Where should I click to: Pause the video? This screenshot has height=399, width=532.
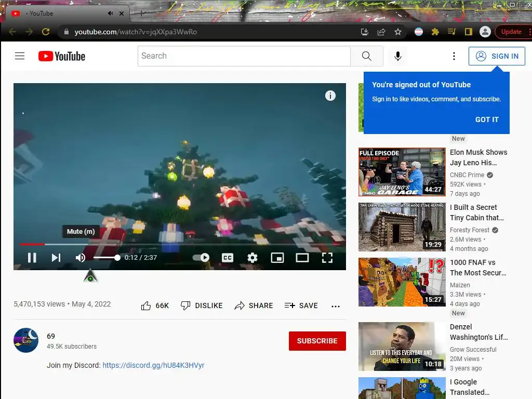[x=32, y=258]
